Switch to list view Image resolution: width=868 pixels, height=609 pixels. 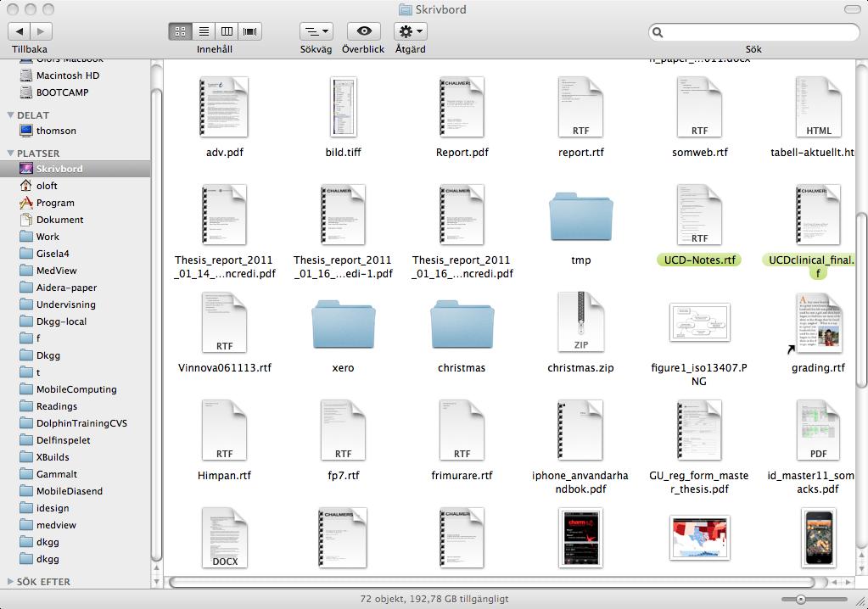click(x=204, y=31)
